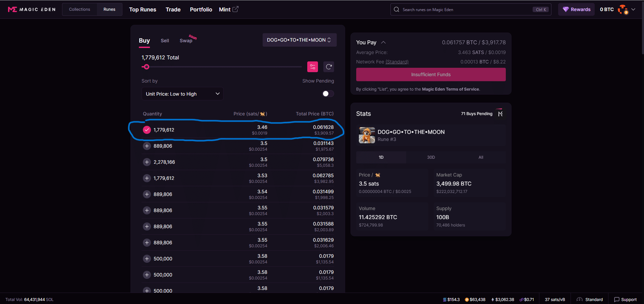The image size is (644, 304).
Task: Open Magic Eden Terms of Service link
Action: coord(450,89)
